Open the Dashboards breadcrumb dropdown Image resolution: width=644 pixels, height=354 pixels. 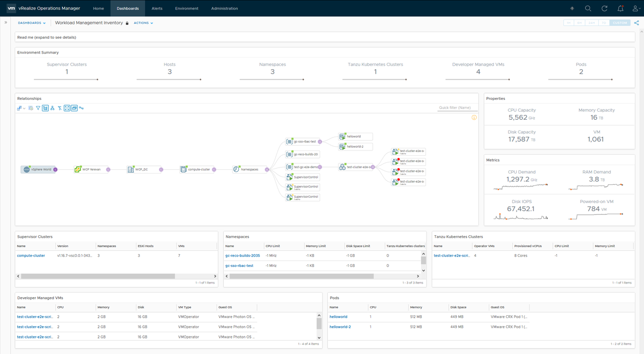(x=32, y=23)
